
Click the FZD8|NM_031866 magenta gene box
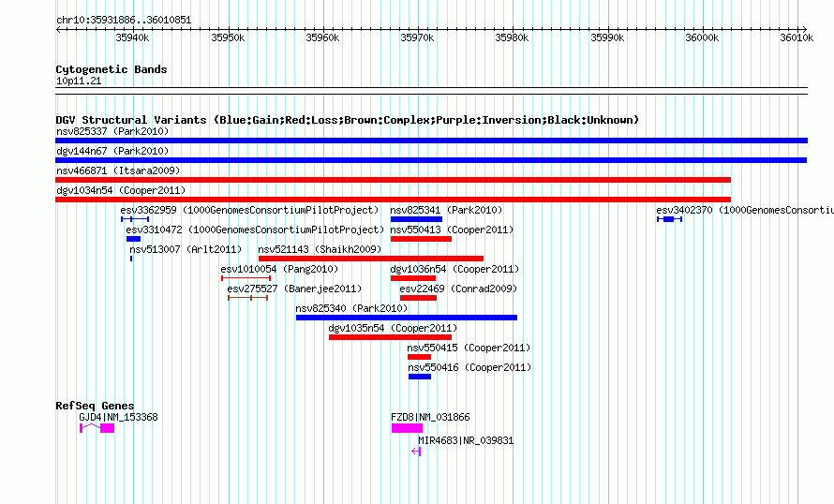click(x=407, y=428)
